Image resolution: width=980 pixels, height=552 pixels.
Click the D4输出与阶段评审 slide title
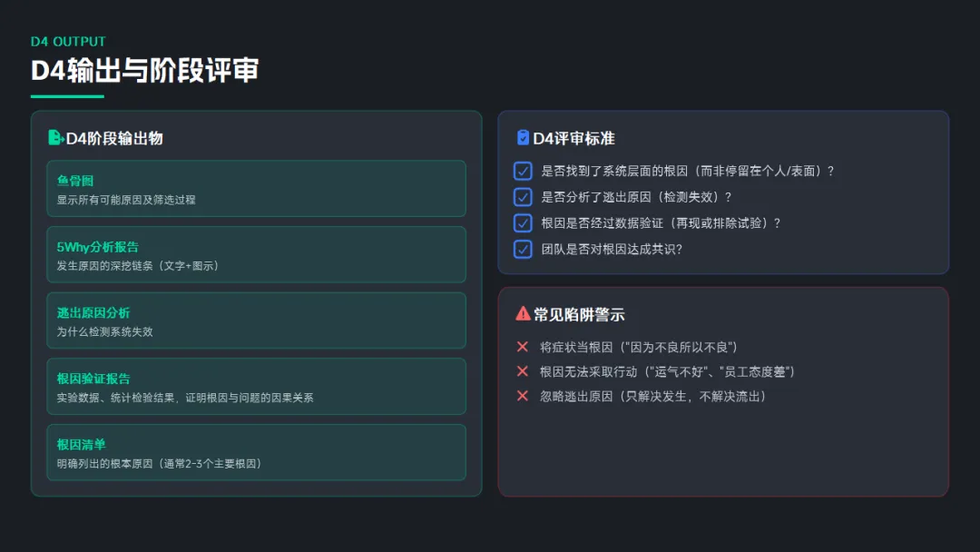pyautogui.click(x=144, y=70)
